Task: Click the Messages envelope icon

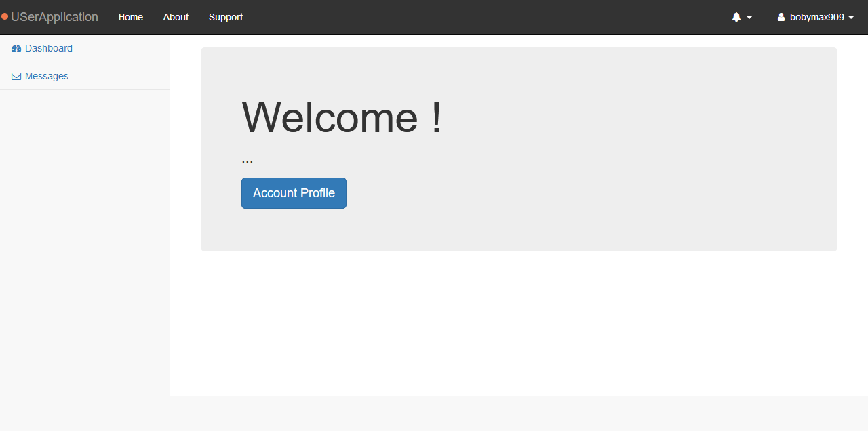Action: [x=16, y=77]
